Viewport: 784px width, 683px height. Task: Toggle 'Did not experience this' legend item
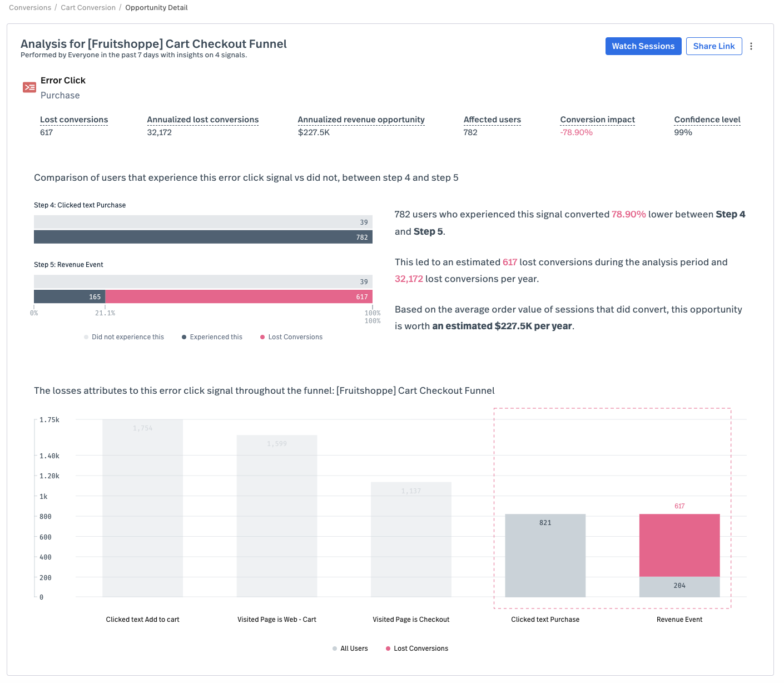coord(124,337)
